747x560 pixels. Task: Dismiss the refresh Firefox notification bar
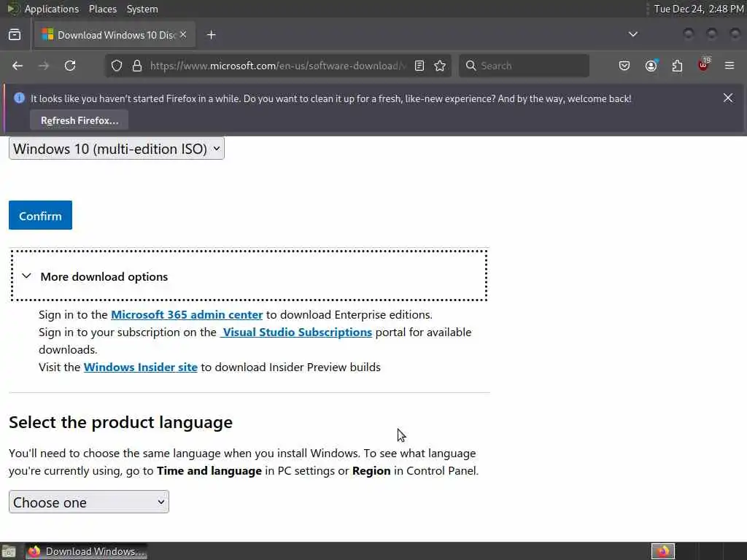[x=728, y=98]
